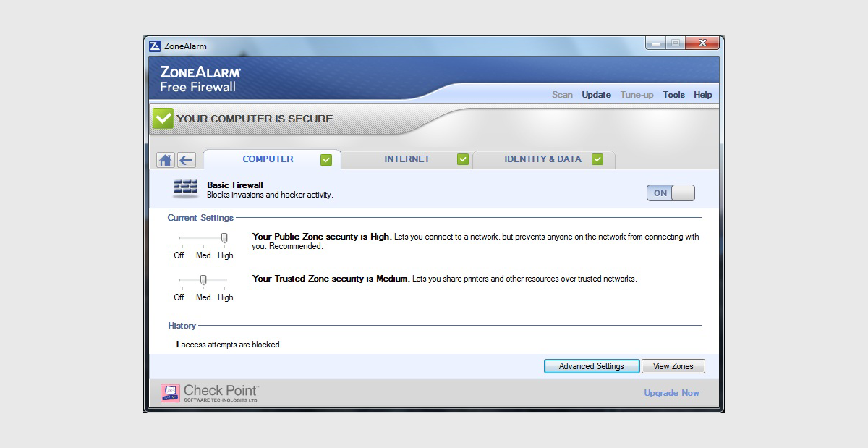This screenshot has height=448, width=868.
Task: Click the View Zones button
Action: point(673,366)
